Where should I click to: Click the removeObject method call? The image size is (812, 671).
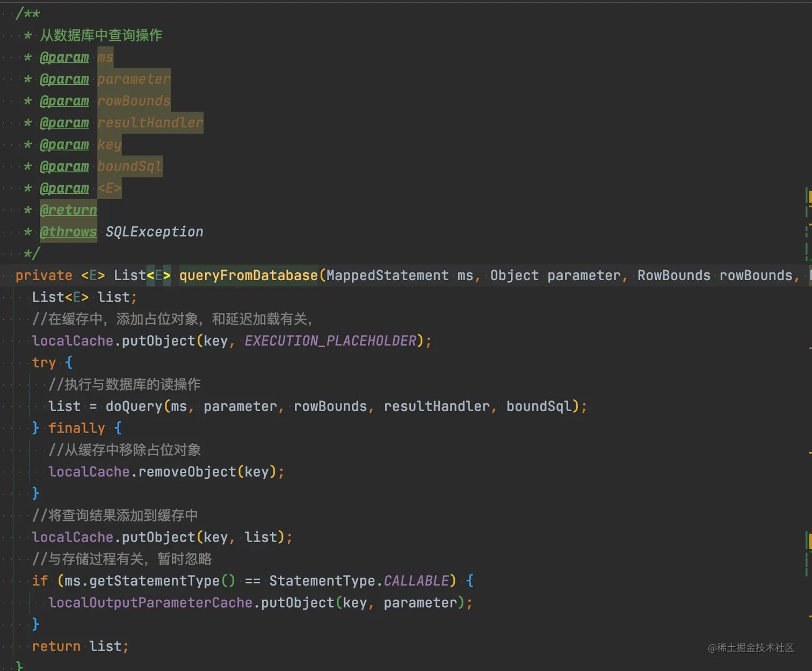click(187, 472)
